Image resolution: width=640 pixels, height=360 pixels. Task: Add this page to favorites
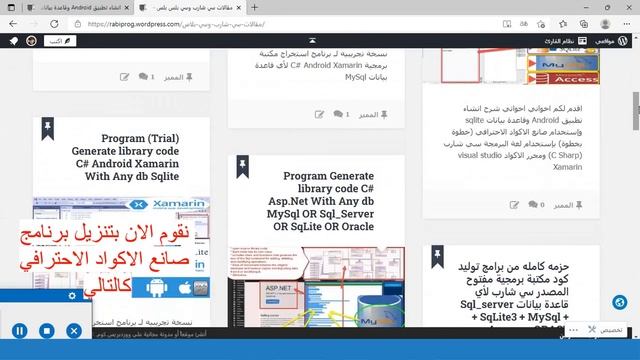click(x=541, y=24)
